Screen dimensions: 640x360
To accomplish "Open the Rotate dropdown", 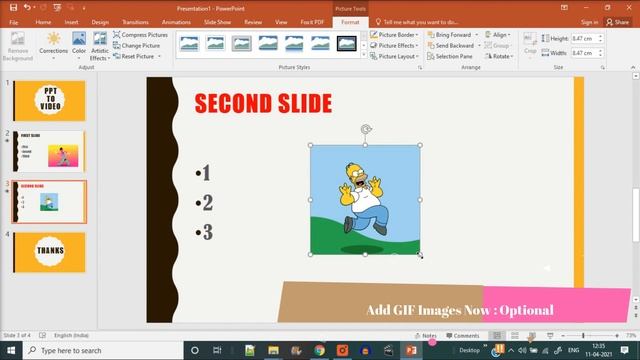I will 498,56.
